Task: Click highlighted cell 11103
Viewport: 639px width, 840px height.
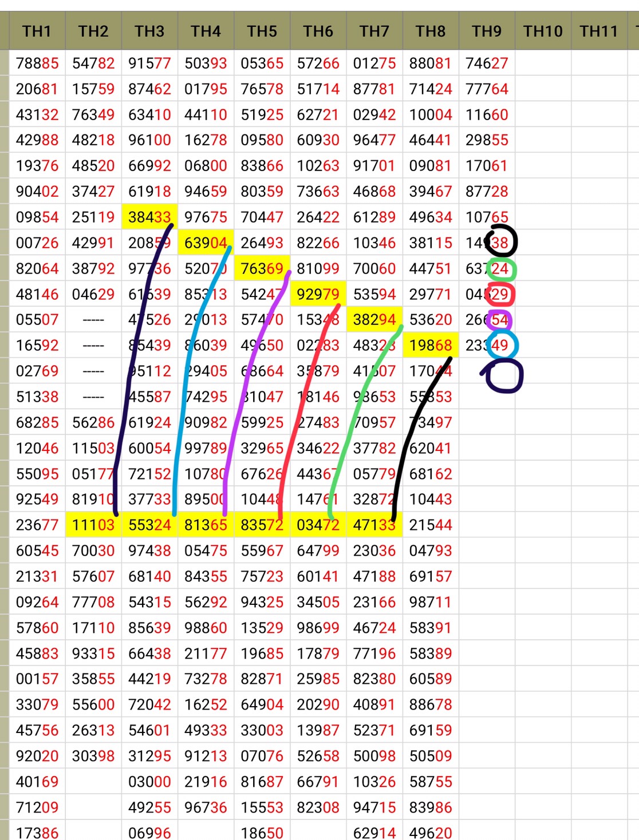Action: pos(93,525)
